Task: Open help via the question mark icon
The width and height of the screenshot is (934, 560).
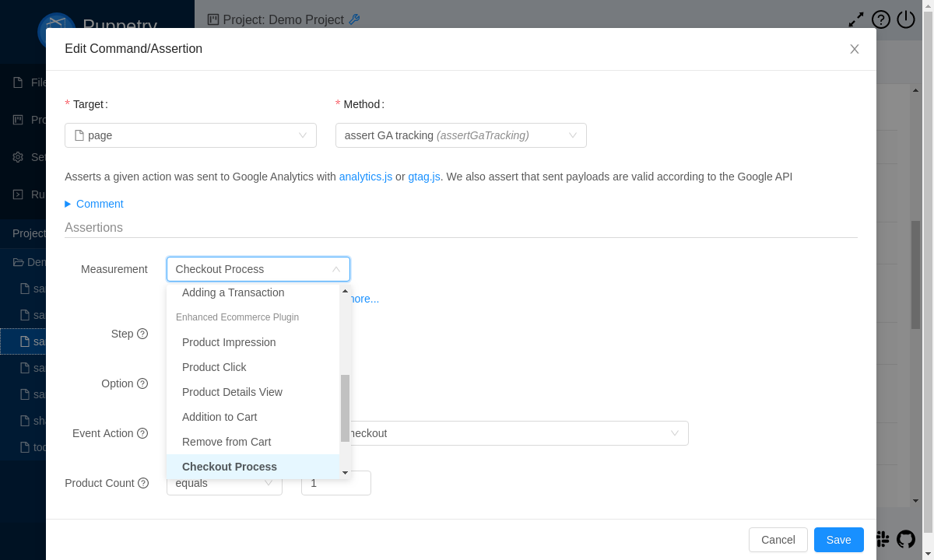Action: coord(880,19)
